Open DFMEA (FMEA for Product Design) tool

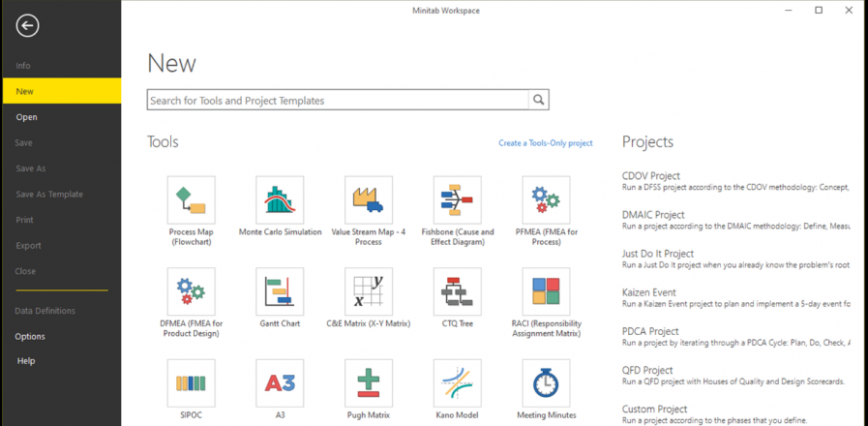[x=191, y=291]
